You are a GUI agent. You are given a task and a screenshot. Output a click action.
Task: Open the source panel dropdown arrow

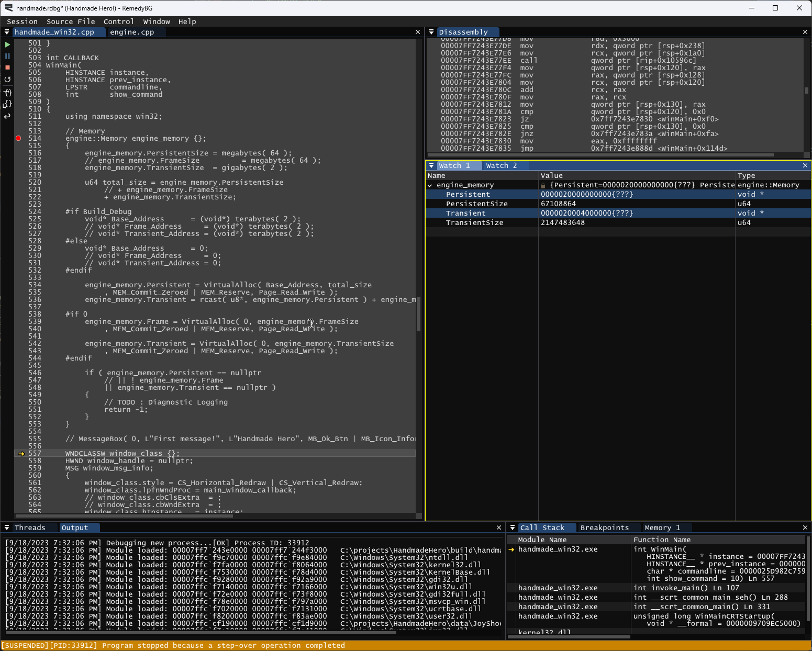tap(7, 32)
